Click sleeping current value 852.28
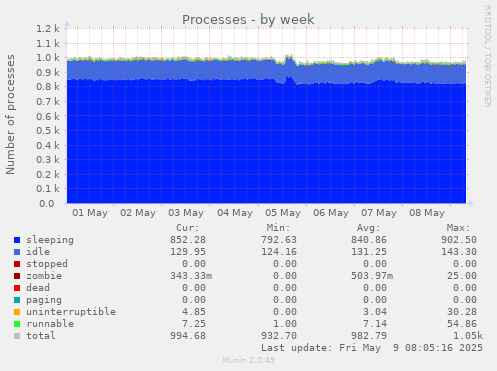Screen dimensions: 497x371 (188, 240)
